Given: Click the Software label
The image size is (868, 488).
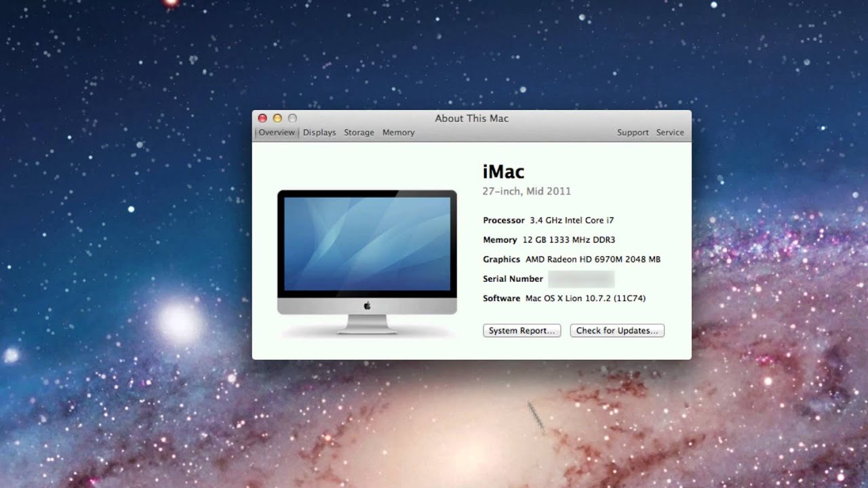Looking at the screenshot, I should 502,298.
